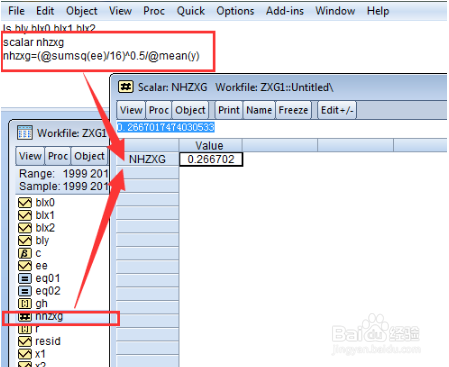Click Proc button in the Workfile ZXG1 window

coord(58,156)
